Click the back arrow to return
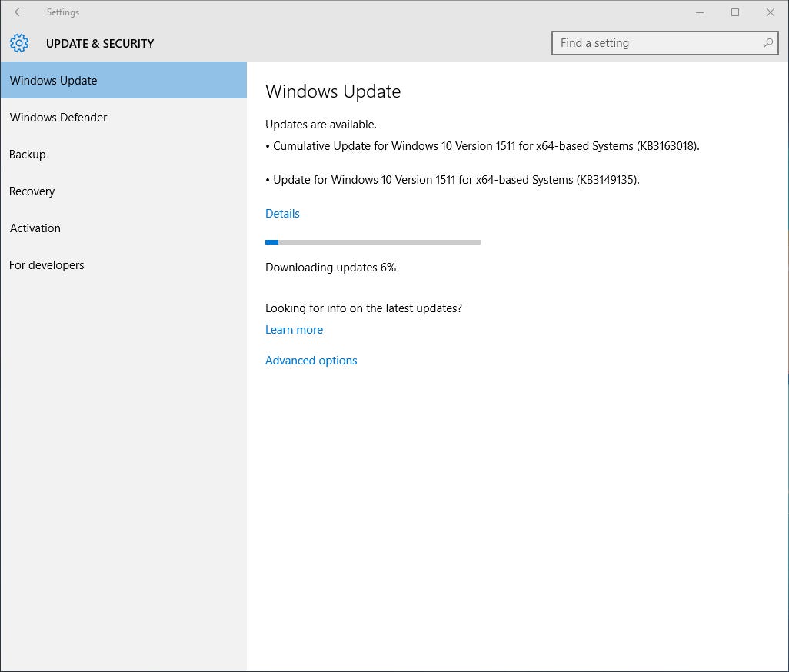789x672 pixels. 18,12
